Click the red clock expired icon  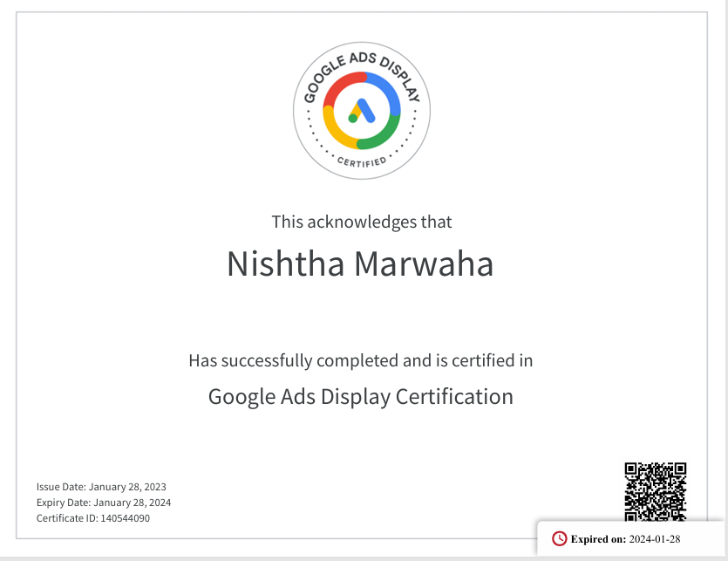click(559, 538)
